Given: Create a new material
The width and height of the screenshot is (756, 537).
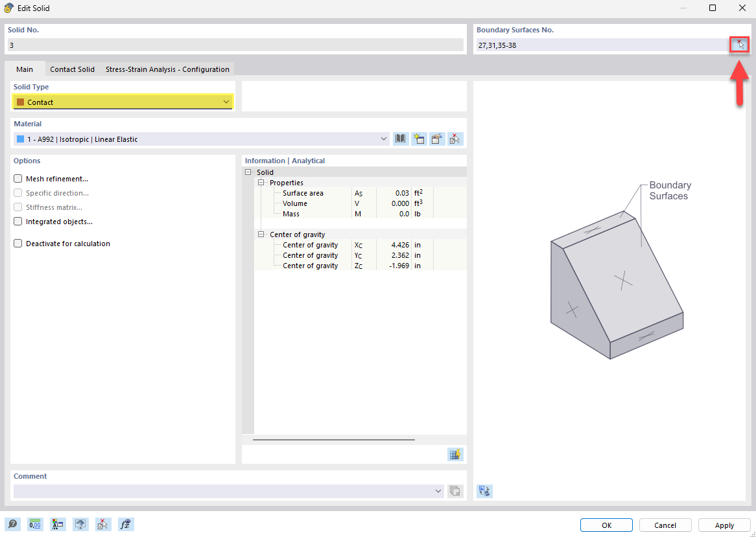Looking at the screenshot, I should (419, 138).
